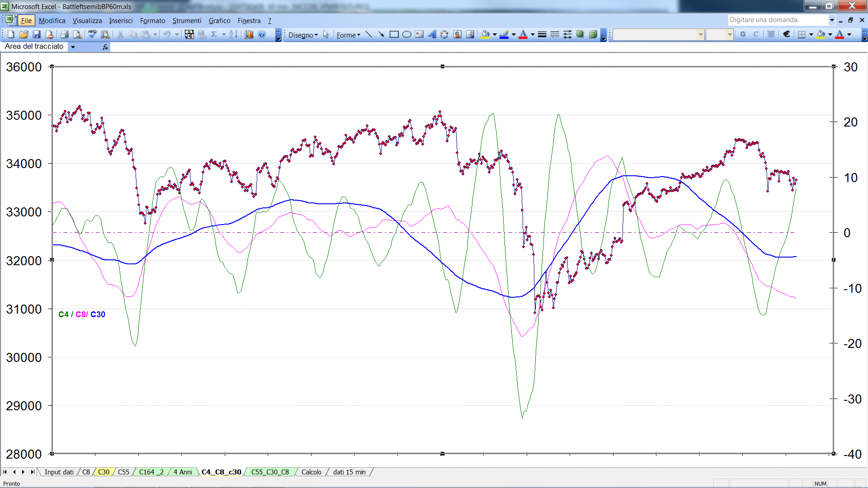Open the Visualizza menu
Viewport: 868px width, 488px height.
87,21
